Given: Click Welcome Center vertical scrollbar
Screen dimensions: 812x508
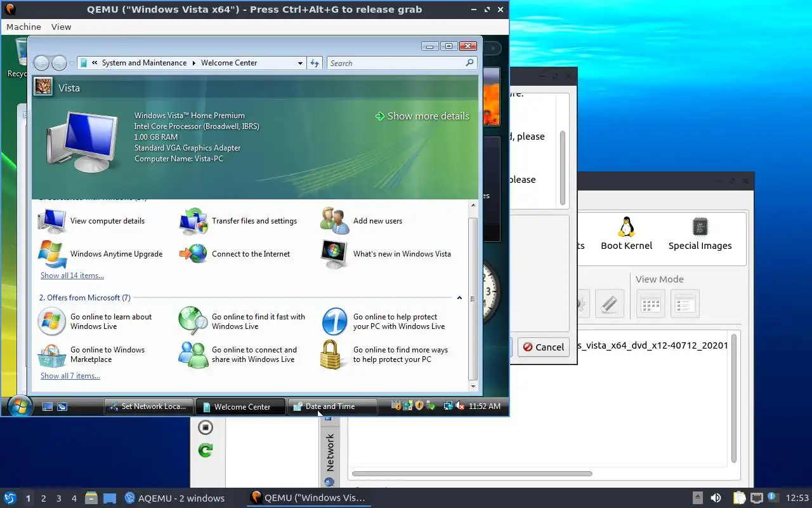Looking at the screenshot, I should [x=473, y=295].
